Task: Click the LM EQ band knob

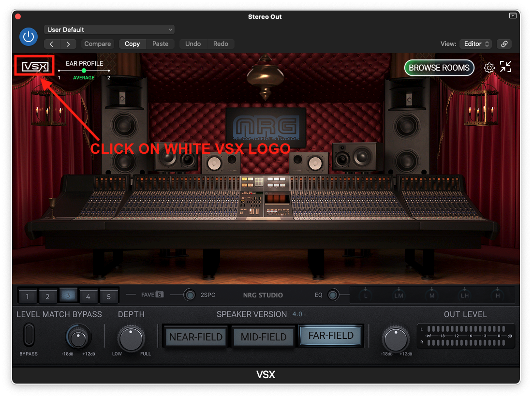Action: [x=399, y=295]
